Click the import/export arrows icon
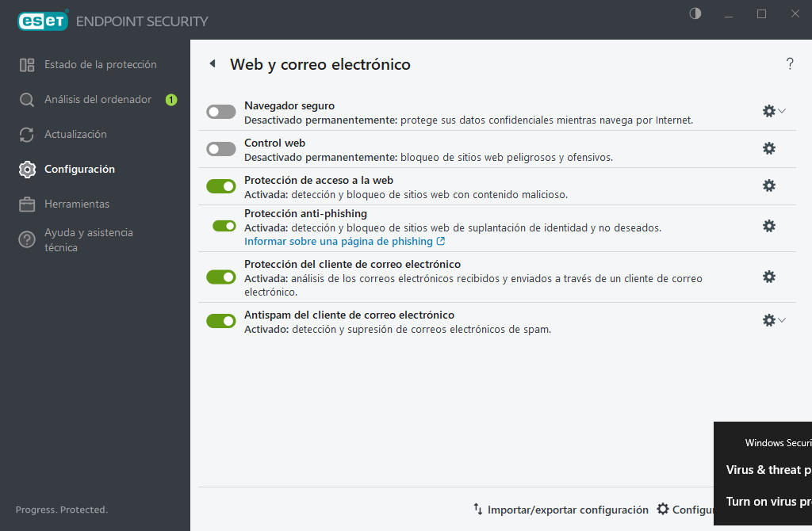 tap(477, 510)
